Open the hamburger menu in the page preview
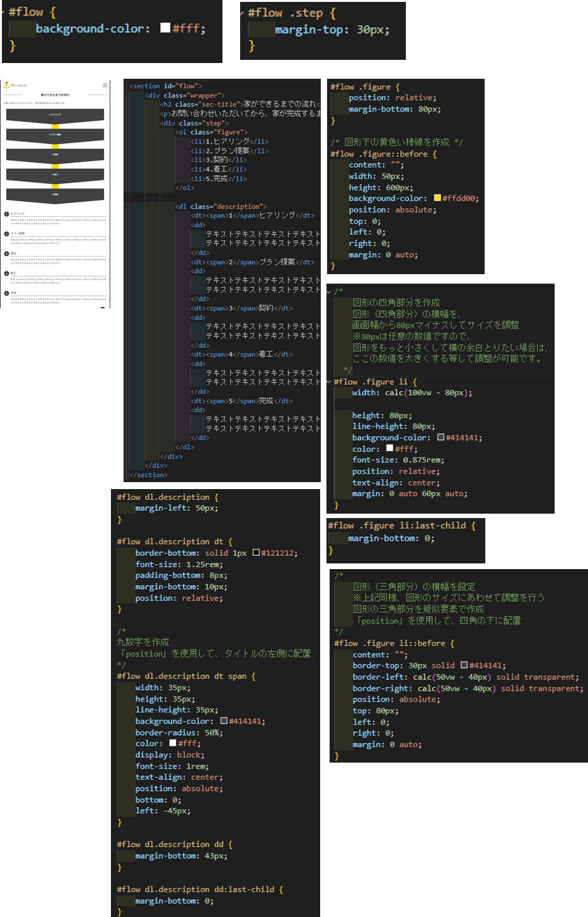 pos(105,85)
